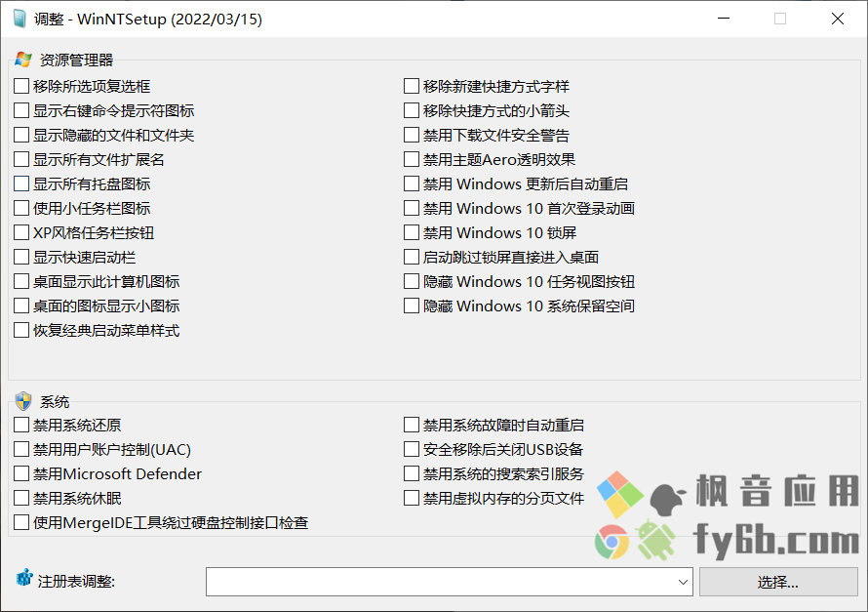This screenshot has height=612, width=868.
Task: Open the 注册表调整 dropdown arrow
Action: [x=683, y=582]
